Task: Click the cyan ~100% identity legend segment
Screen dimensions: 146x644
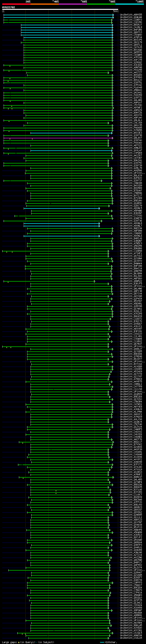Action: pyautogui.click(x=130, y=4)
